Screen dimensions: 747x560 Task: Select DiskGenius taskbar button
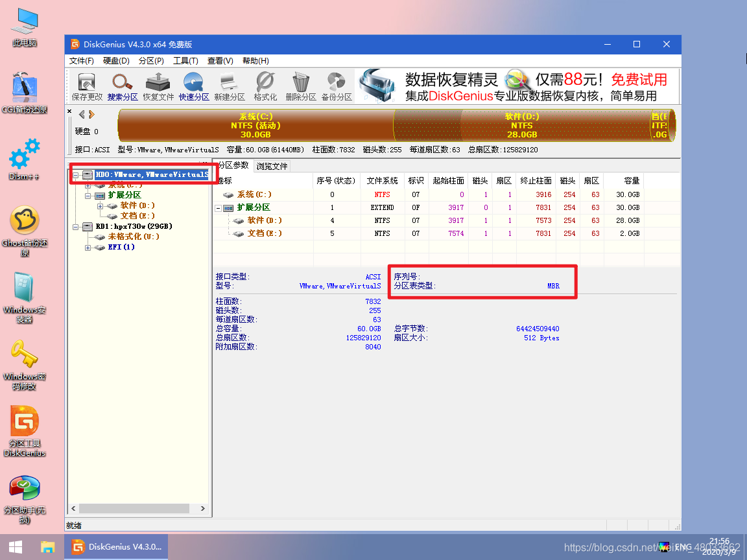[117, 546]
